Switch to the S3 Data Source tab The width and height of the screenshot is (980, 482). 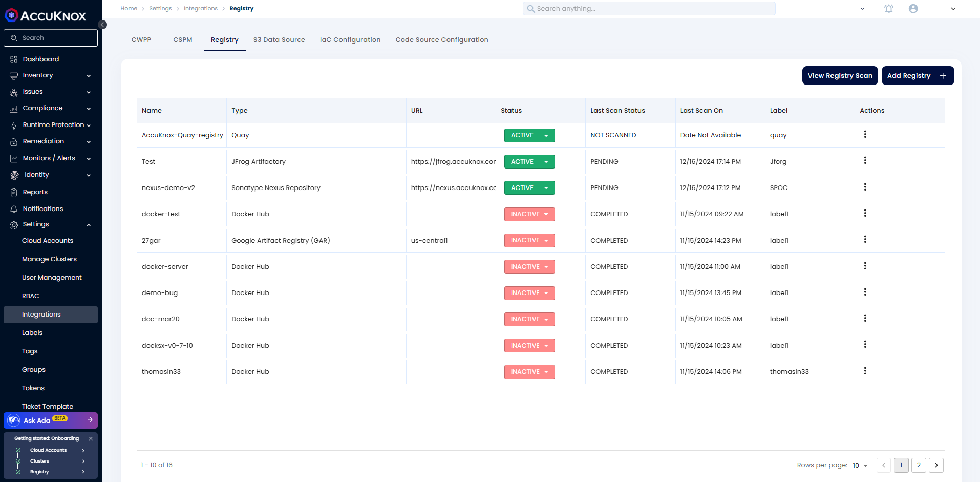(279, 40)
